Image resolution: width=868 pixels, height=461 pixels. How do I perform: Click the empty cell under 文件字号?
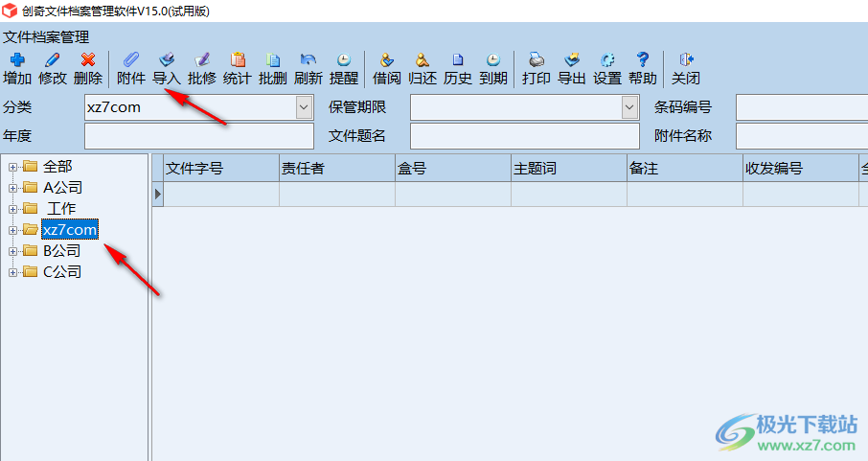point(221,194)
